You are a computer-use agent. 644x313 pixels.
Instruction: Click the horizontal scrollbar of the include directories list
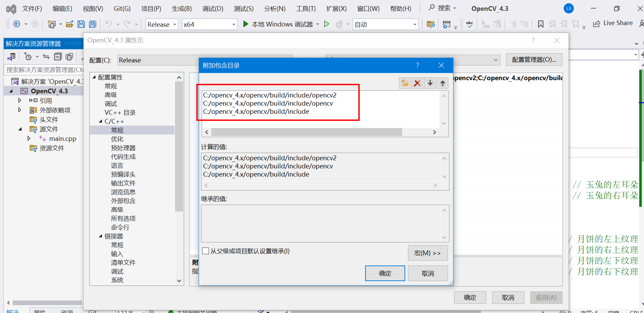tap(307, 132)
